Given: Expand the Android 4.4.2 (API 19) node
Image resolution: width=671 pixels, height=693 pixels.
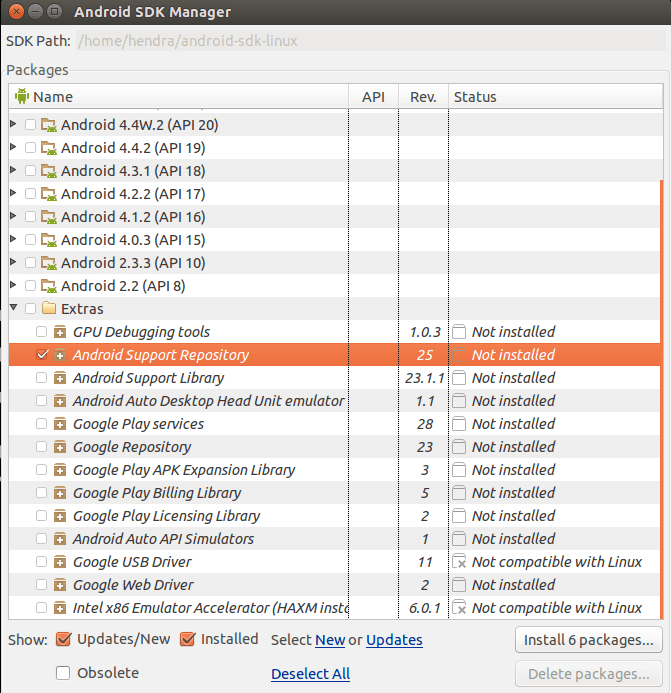Looking at the screenshot, I should click(13, 147).
